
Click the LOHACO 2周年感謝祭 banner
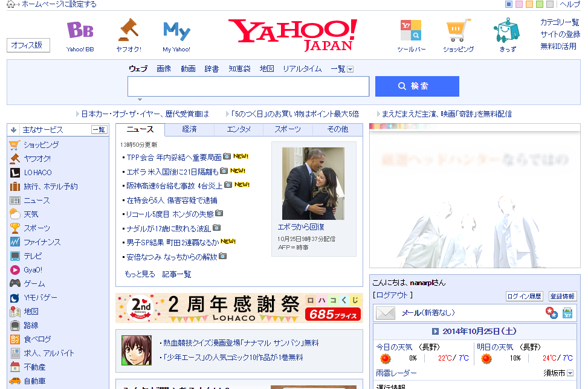239,308
